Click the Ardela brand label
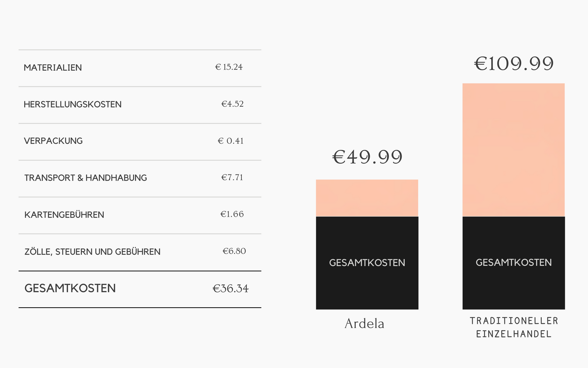The height and width of the screenshot is (368, 588). [x=365, y=323]
